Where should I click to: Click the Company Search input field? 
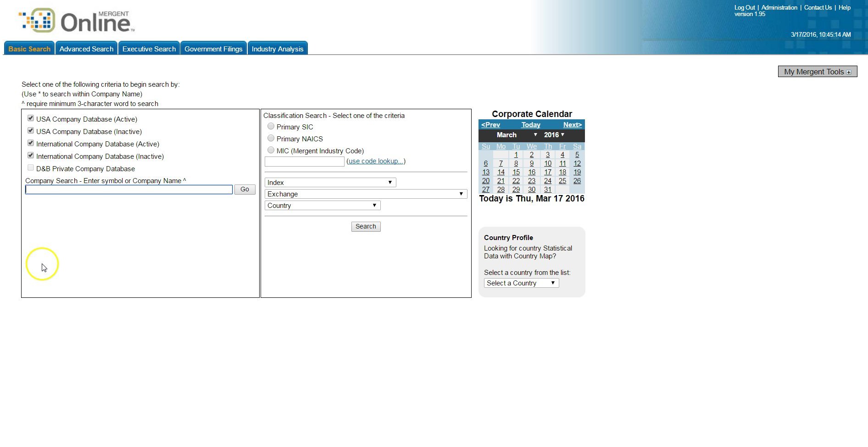click(x=128, y=189)
